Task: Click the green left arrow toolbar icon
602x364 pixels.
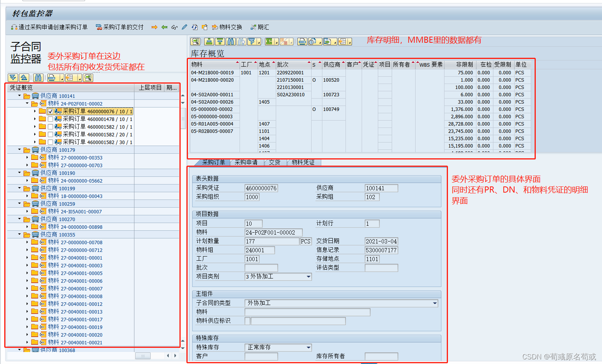Action: 164,27
